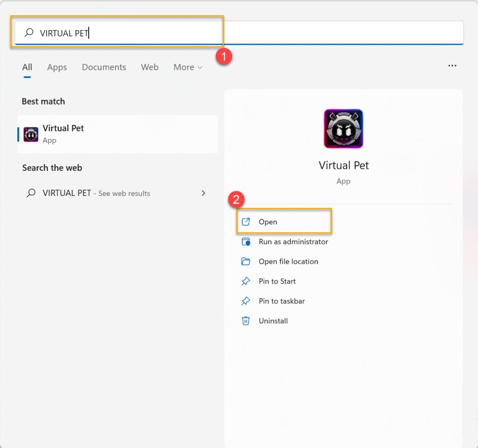
Task: Pin Virtual Pet to taskbar
Action: [x=281, y=301]
